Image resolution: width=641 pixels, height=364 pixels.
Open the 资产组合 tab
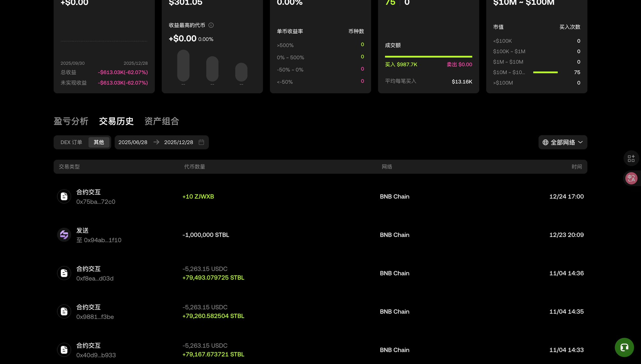162,121
